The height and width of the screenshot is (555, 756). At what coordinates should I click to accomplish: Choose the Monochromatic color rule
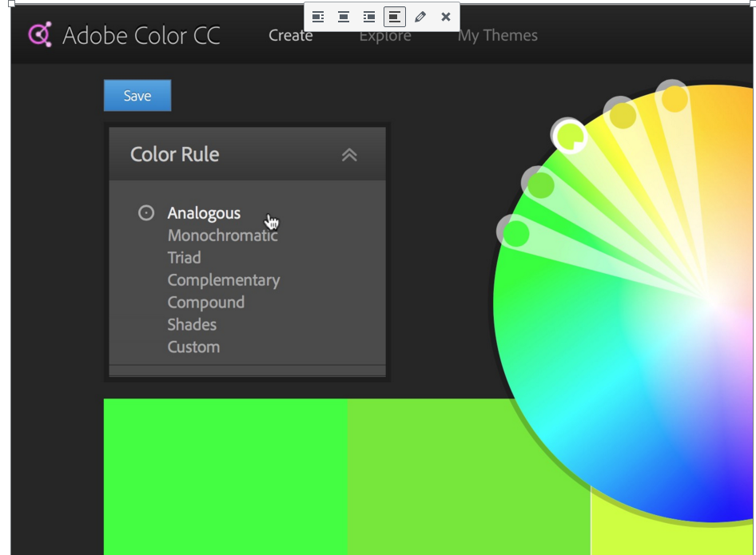(x=222, y=236)
